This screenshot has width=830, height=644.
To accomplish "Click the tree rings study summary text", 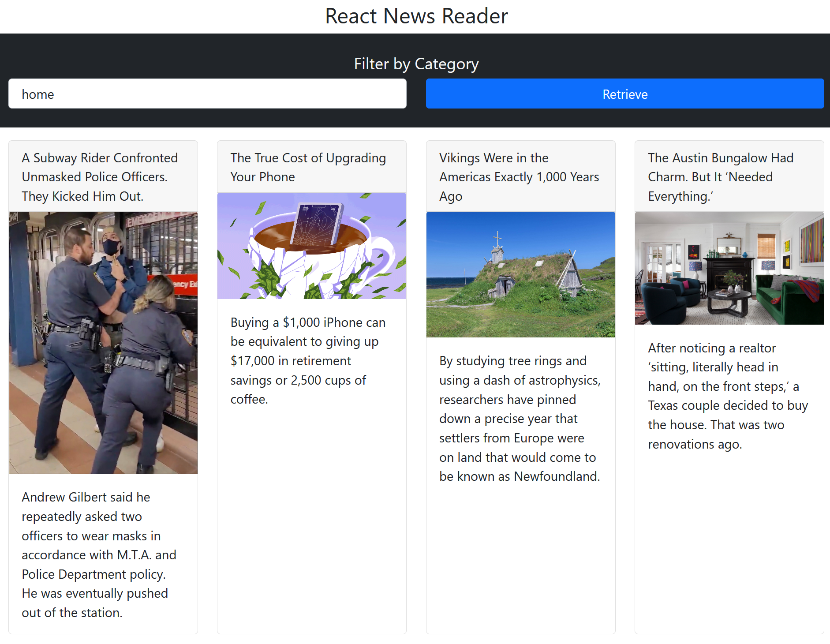I will [520, 418].
